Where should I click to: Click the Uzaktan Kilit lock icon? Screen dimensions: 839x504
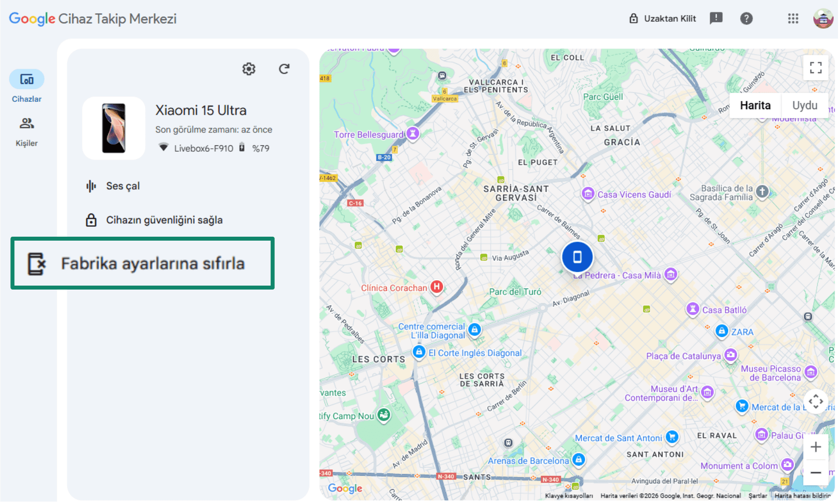633,18
